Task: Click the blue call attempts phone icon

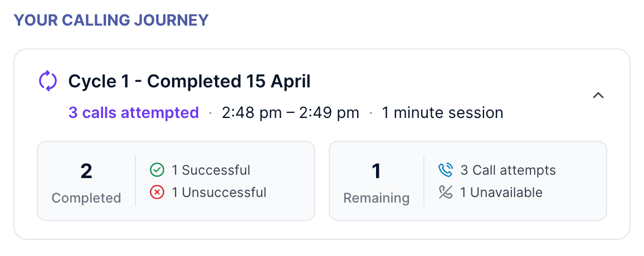Action: (x=445, y=170)
